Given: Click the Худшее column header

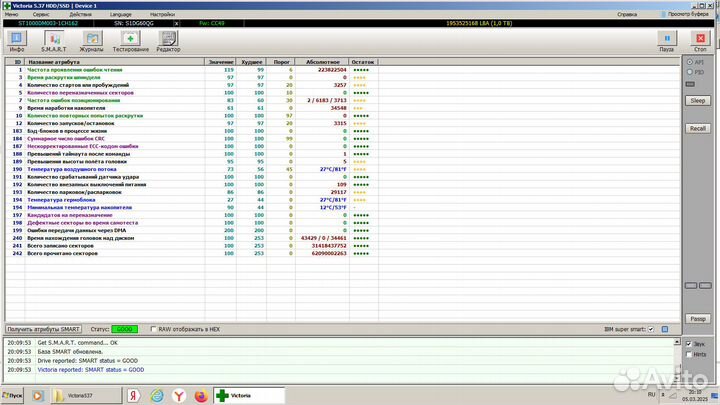Looking at the screenshot, I should tap(251, 62).
